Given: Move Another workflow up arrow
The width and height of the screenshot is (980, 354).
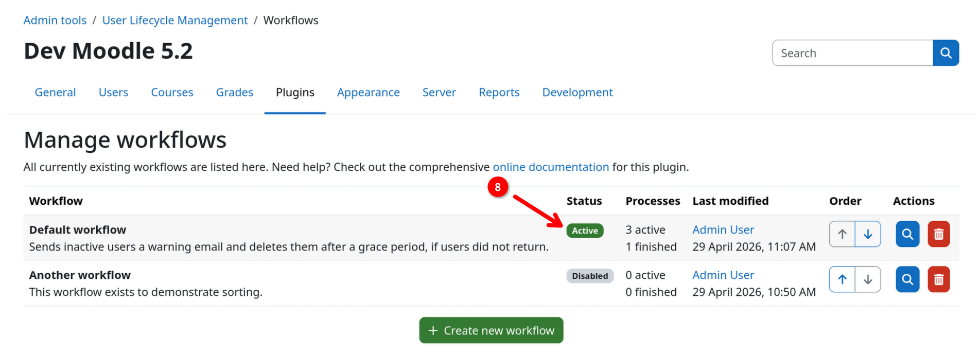Looking at the screenshot, I should (842, 279).
